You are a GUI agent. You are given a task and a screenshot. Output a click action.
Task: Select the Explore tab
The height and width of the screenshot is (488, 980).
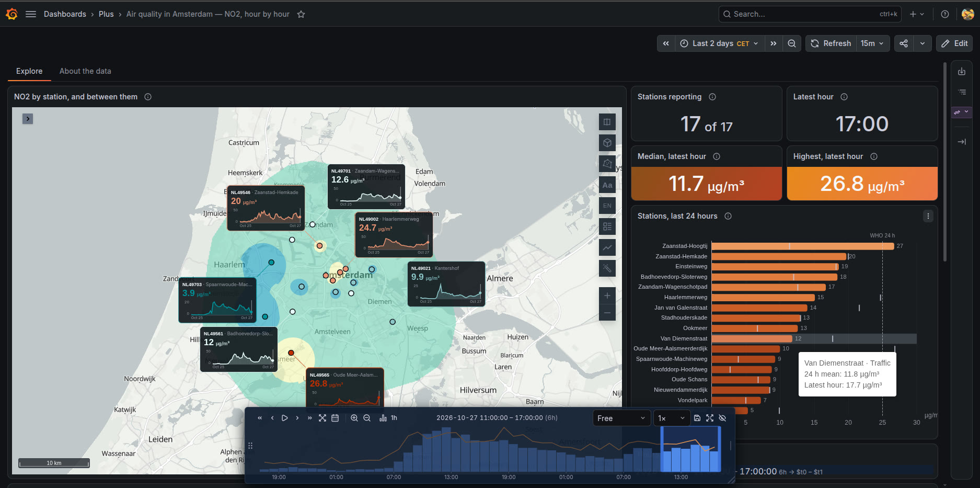[29, 71]
